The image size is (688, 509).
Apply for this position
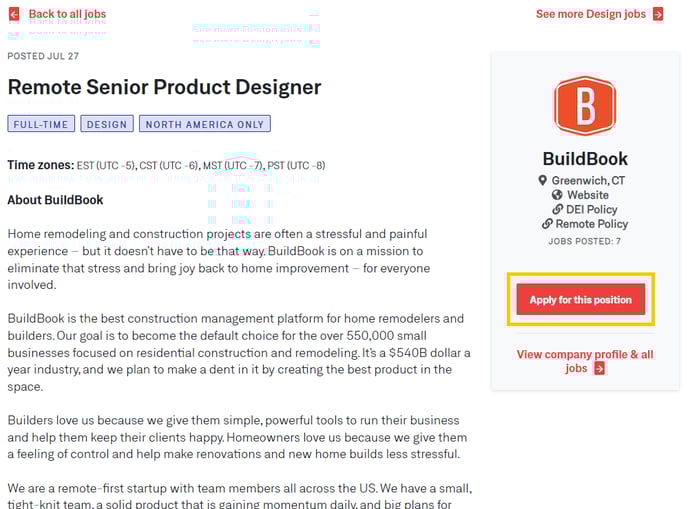580,299
